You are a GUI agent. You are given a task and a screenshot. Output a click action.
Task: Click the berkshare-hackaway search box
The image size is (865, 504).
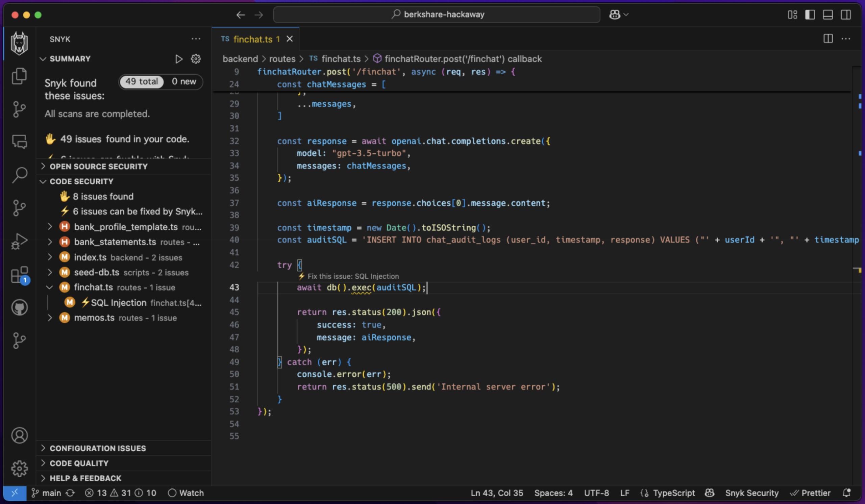[x=437, y=15]
